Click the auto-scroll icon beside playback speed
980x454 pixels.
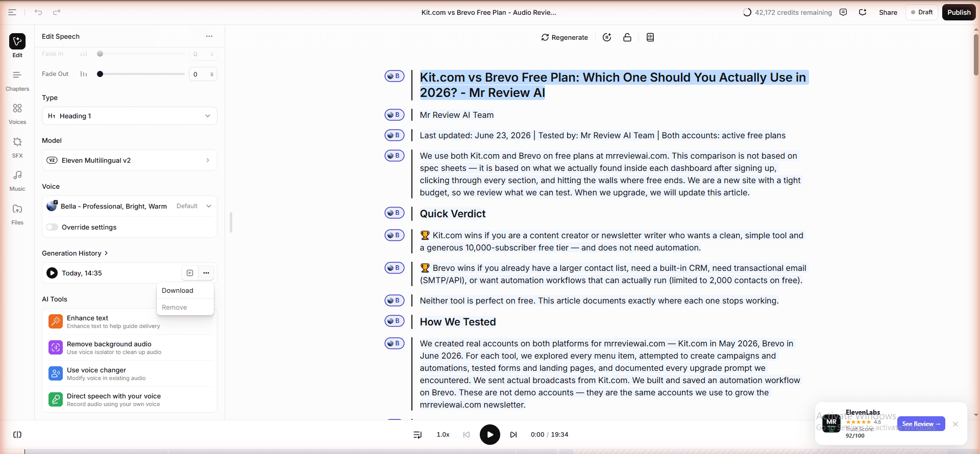click(x=418, y=435)
